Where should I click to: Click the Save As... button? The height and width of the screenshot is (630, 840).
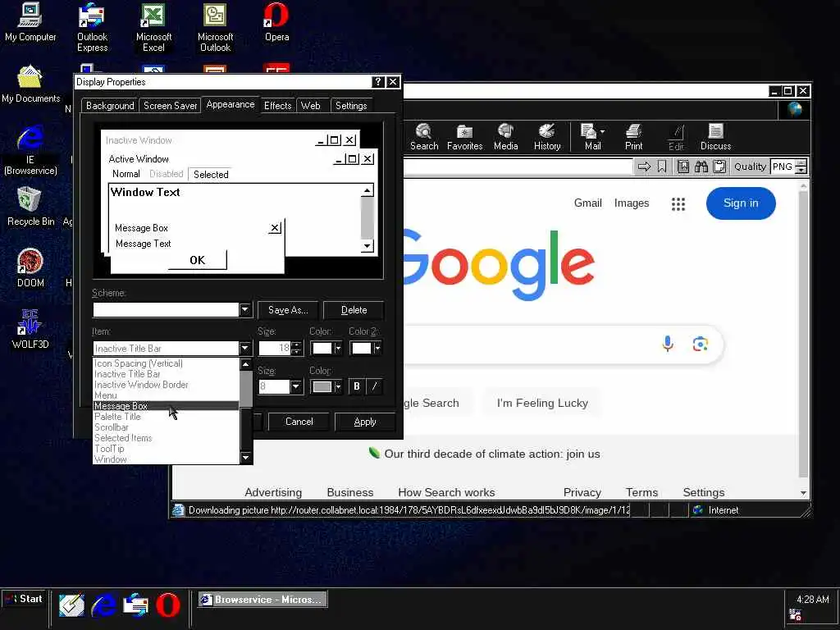[288, 310]
